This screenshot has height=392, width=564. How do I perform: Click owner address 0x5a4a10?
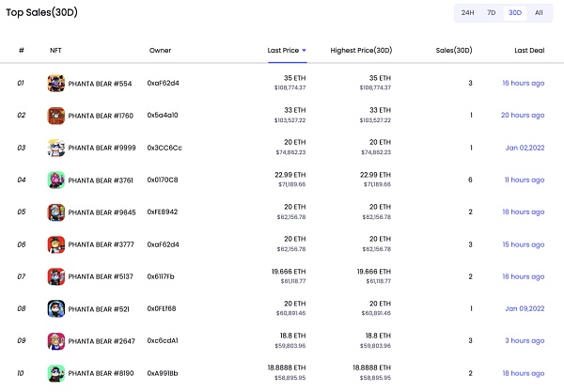pos(163,116)
